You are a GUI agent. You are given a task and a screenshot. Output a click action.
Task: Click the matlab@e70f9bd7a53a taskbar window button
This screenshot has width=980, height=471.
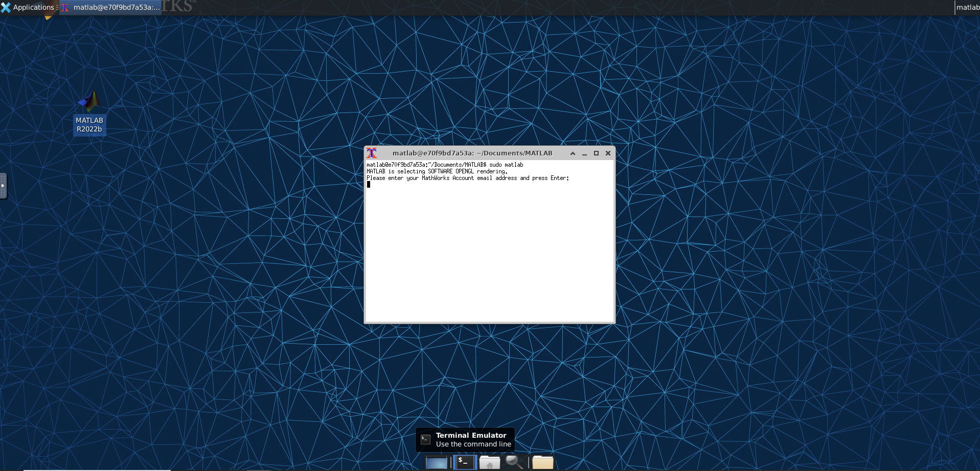click(111, 7)
